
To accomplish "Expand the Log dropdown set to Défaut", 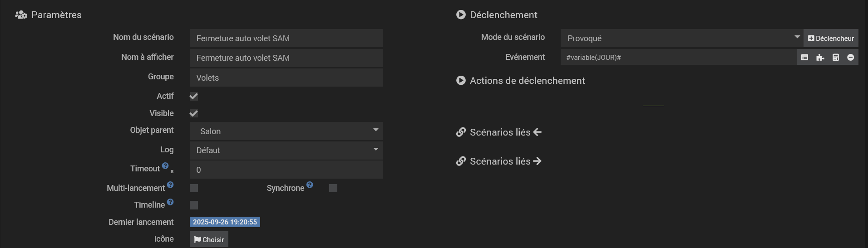I will tap(286, 151).
